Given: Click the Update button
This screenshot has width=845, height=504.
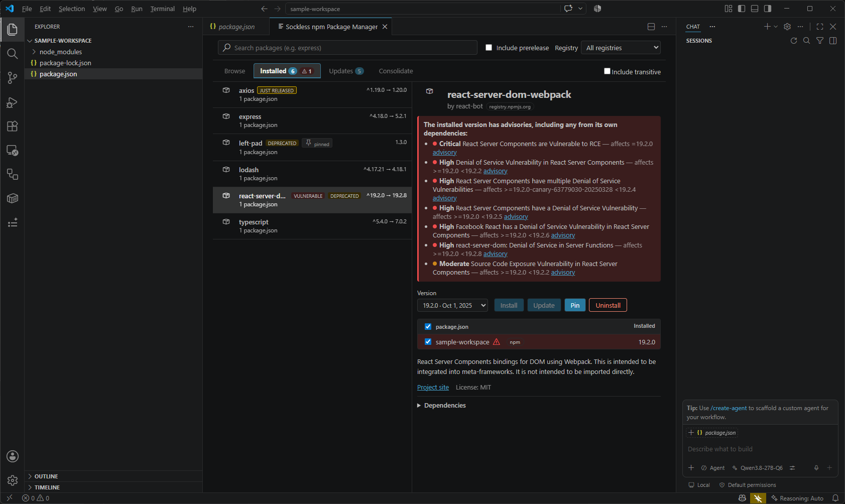Looking at the screenshot, I should (x=544, y=305).
